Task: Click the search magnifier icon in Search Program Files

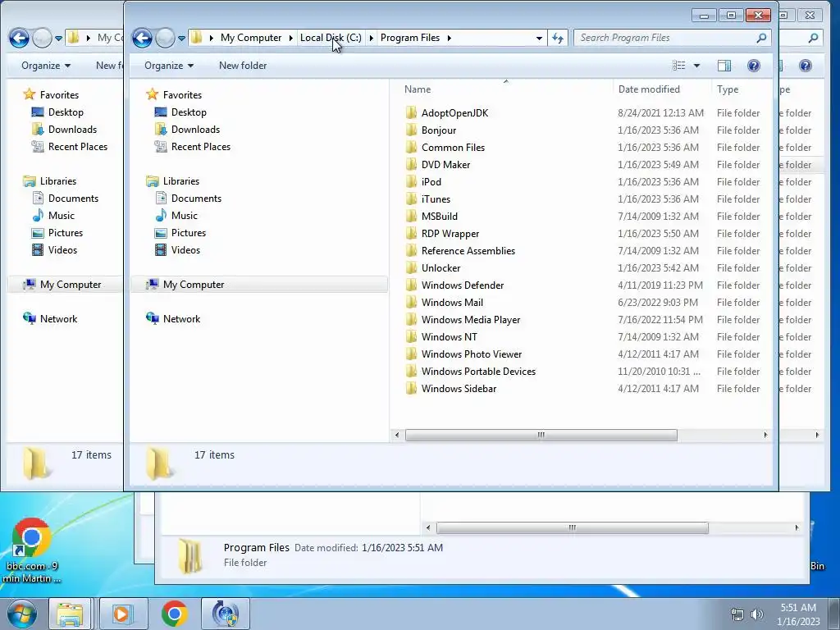Action: point(761,38)
